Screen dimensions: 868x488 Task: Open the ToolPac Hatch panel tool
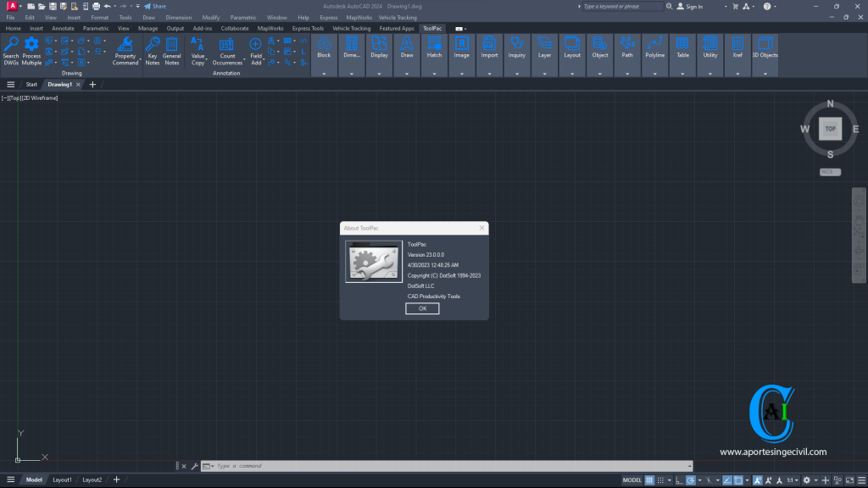click(x=435, y=51)
